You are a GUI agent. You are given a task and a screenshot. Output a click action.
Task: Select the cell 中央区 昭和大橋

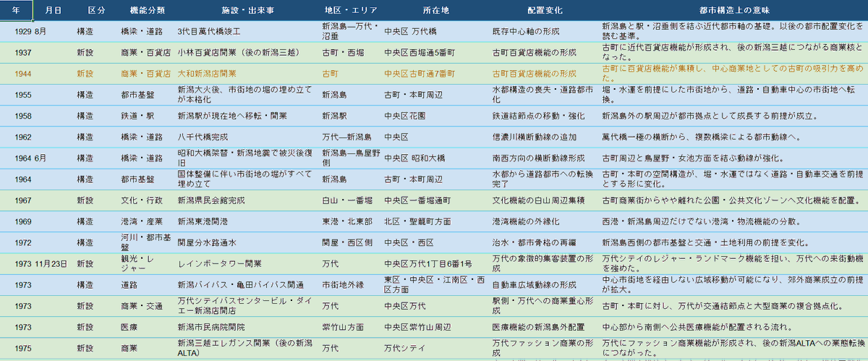point(435,158)
